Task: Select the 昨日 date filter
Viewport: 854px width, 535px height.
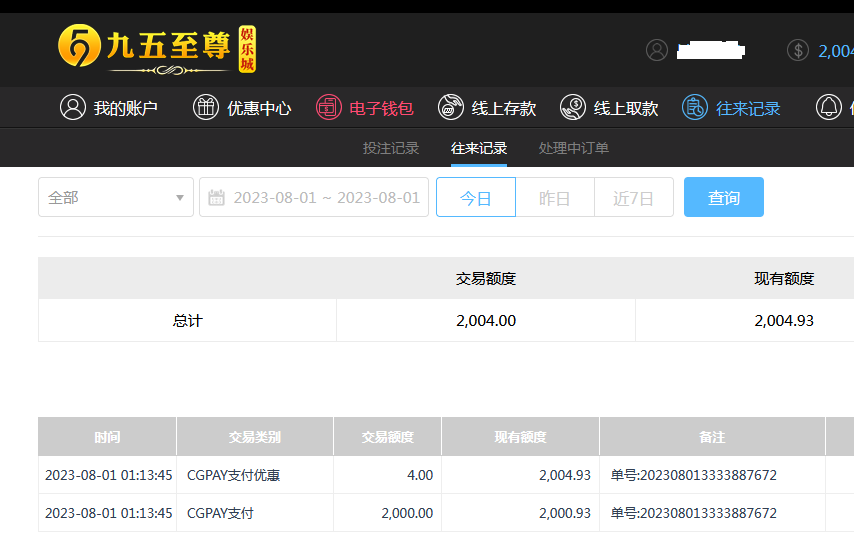Action: pos(554,198)
